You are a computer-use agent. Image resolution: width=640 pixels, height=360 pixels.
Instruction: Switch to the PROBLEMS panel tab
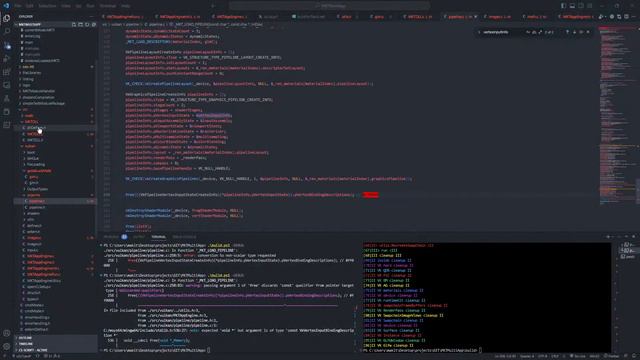coord(115,237)
